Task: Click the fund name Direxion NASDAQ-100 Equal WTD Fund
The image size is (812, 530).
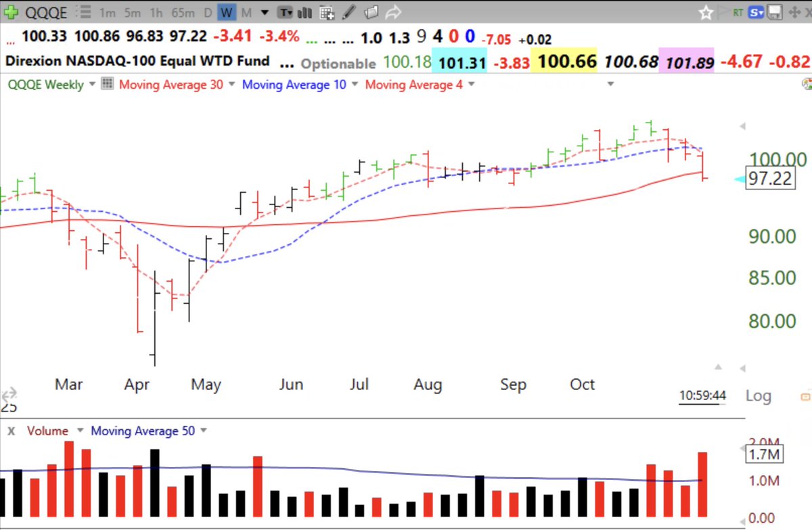Action: [x=138, y=61]
